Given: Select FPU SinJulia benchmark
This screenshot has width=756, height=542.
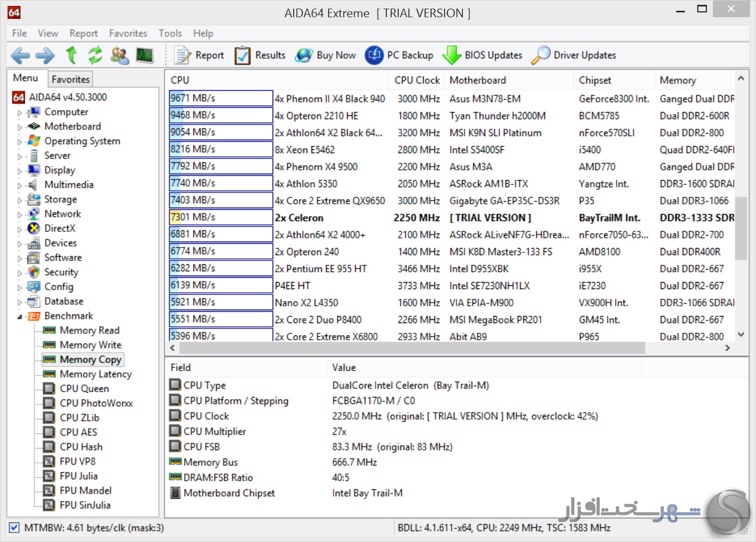Looking at the screenshot, I should pyautogui.click(x=85, y=505).
